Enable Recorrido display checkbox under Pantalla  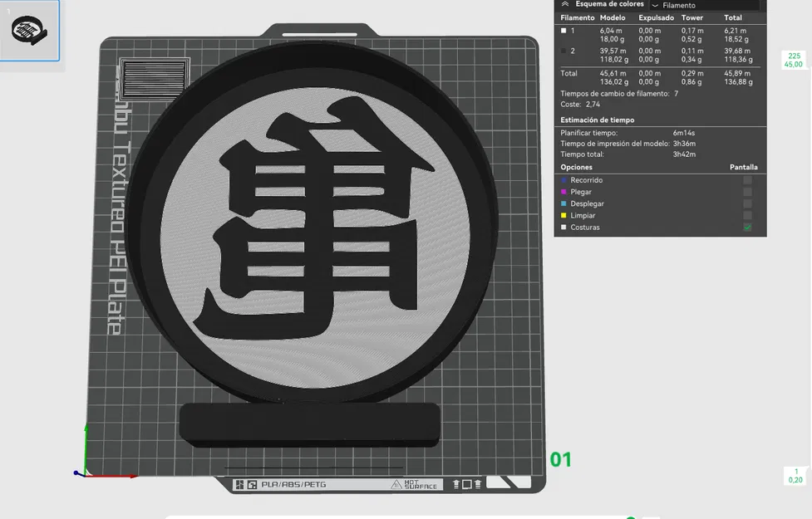pyautogui.click(x=747, y=180)
